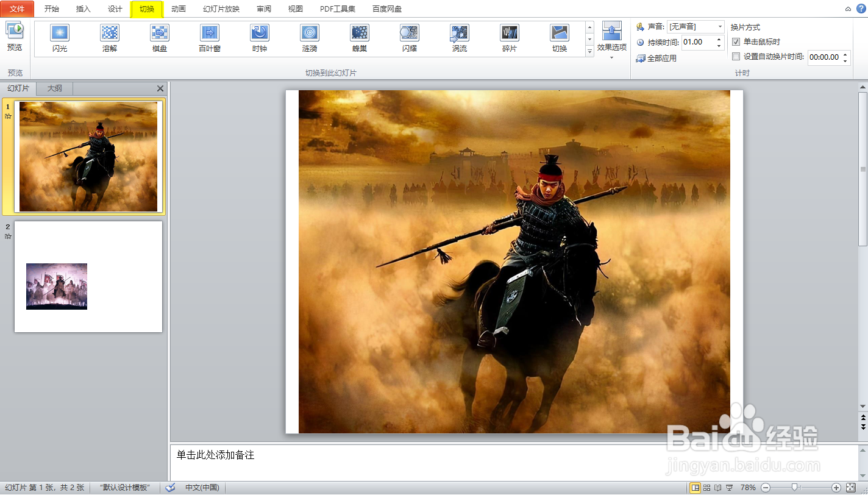The height and width of the screenshot is (495, 868).
Task: Apply the 闪耀 (Glitter) transition
Action: coord(410,38)
